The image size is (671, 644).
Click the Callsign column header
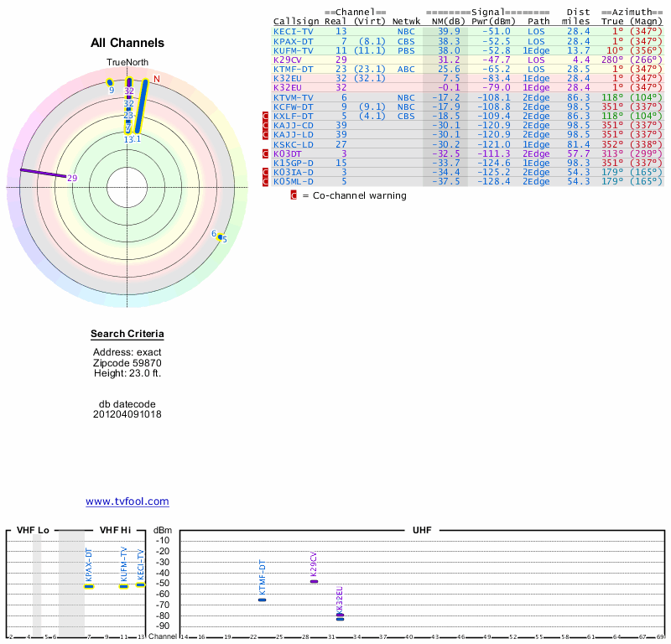point(296,21)
